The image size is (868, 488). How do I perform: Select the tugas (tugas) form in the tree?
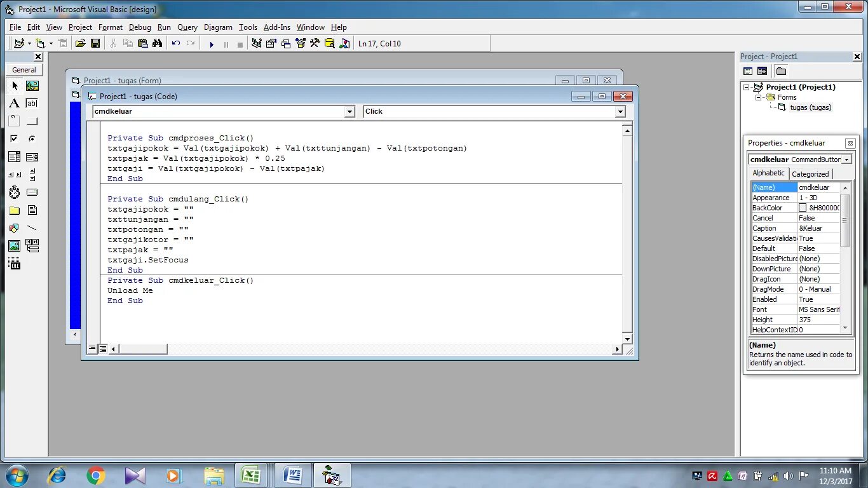[810, 107]
